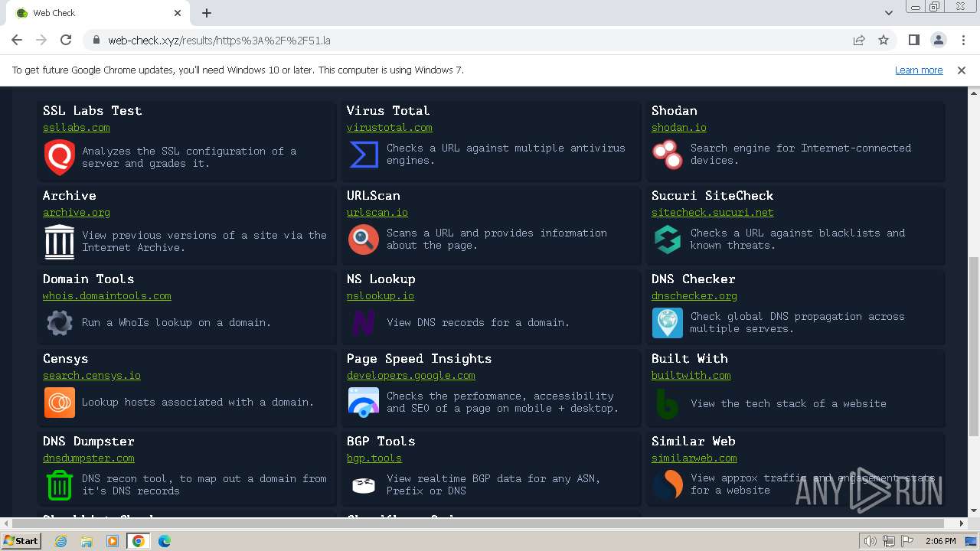Click the Page Speed Insights gauge icon
The image size is (980, 551).
coord(364,402)
